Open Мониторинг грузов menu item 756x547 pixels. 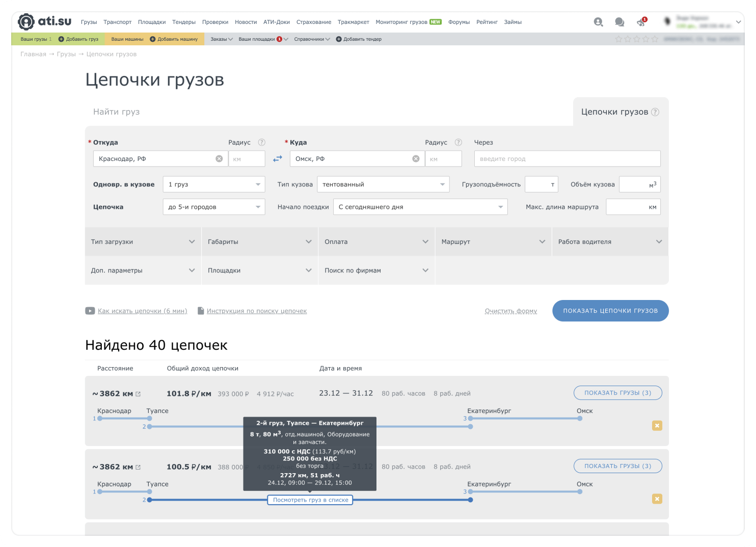pos(408,22)
